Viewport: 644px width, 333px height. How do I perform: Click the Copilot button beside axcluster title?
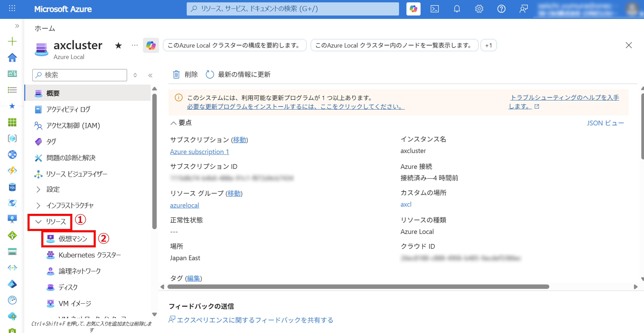tap(151, 45)
